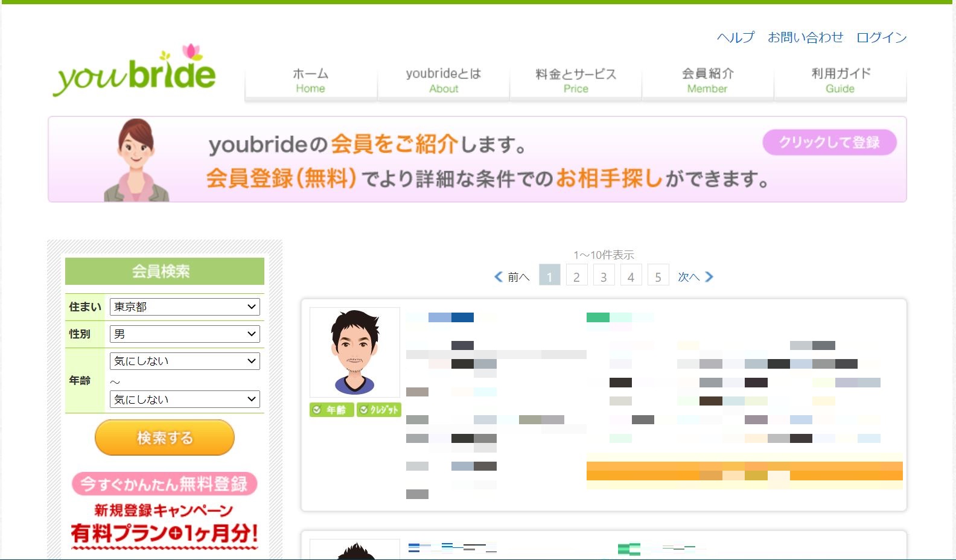Open the youbrideとは About tab
Screen dimensions: 956x560
(444, 81)
